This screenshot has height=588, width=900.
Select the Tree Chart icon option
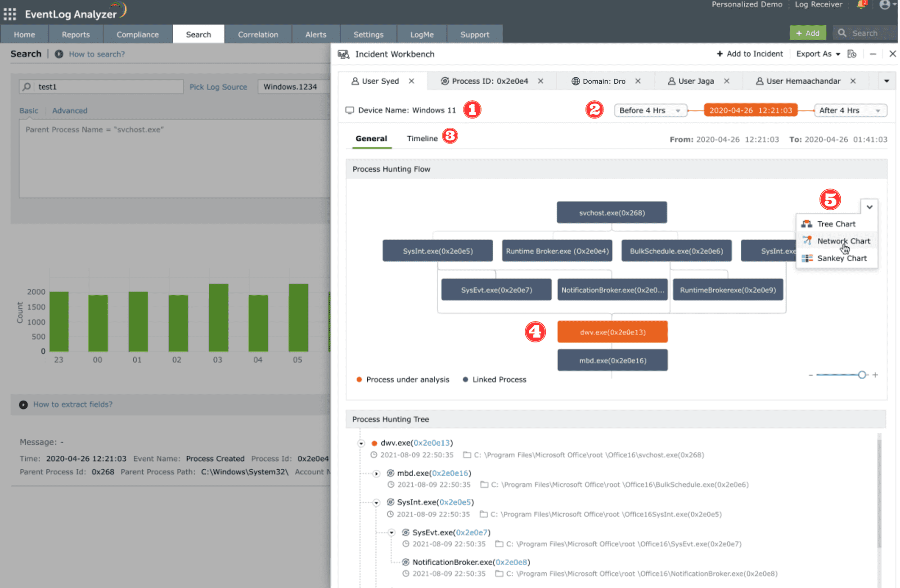(x=807, y=224)
